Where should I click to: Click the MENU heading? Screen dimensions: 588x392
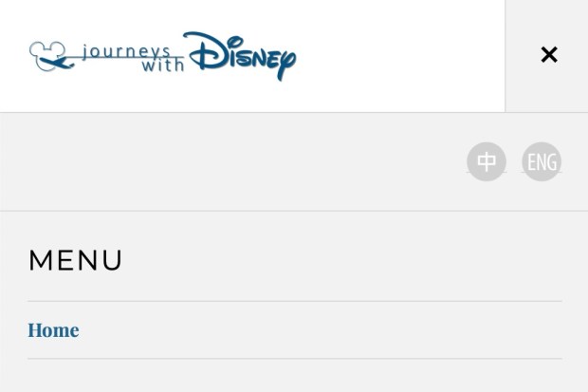76,260
